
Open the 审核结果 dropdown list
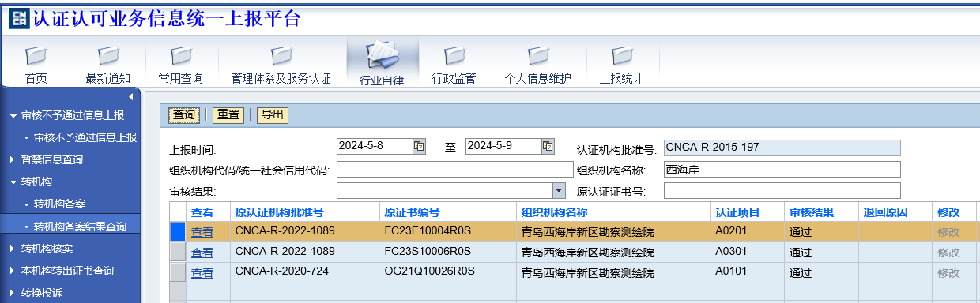[560, 190]
